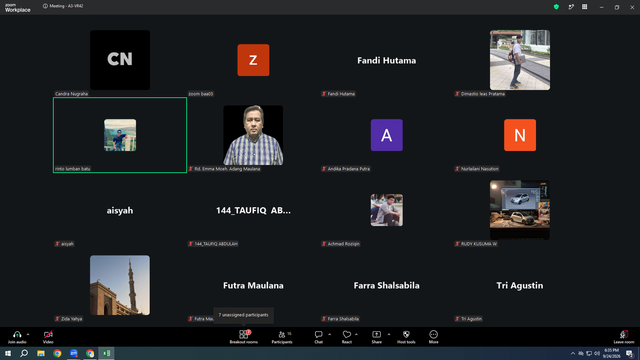Select Candra Nugraha CN video tile
Viewport: 640px width, 360px height.
click(120, 60)
